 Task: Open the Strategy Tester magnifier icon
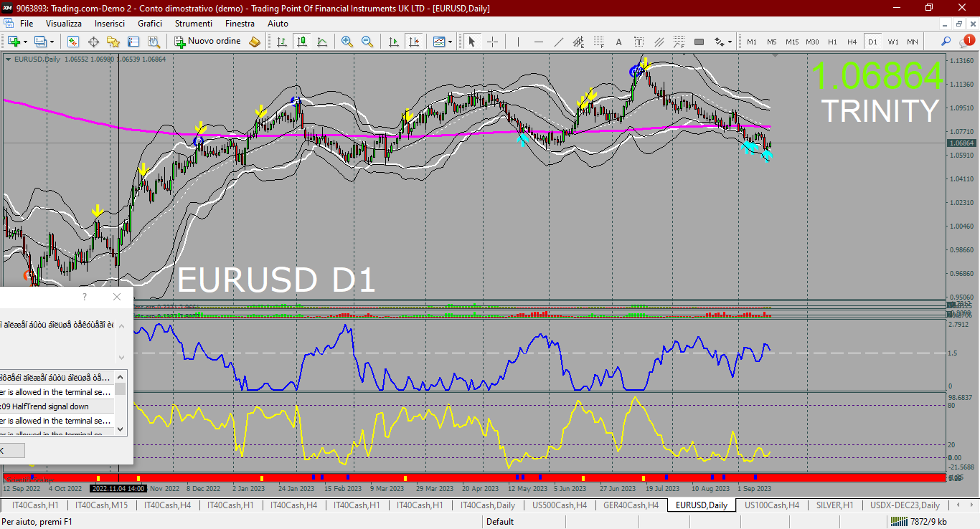[x=154, y=42]
